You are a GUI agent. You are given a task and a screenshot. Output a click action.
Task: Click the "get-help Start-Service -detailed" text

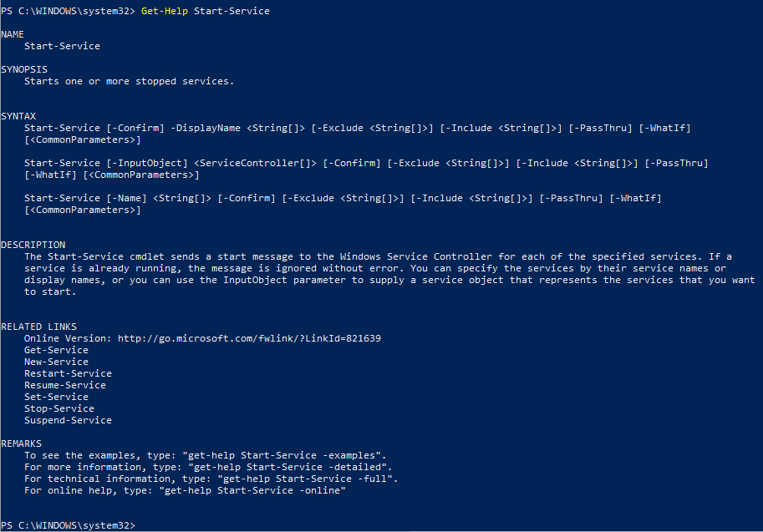point(290,467)
